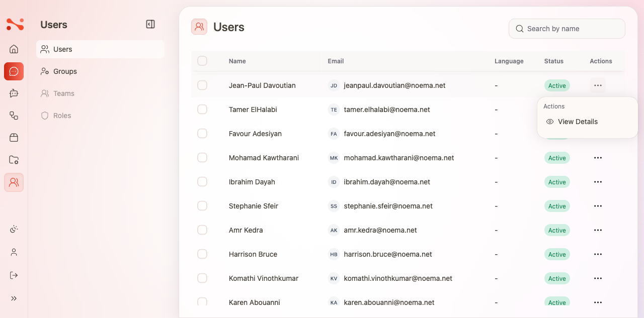The image size is (644, 318).
Task: Click Active badge for Ibrahim Dayah
Action: click(557, 182)
